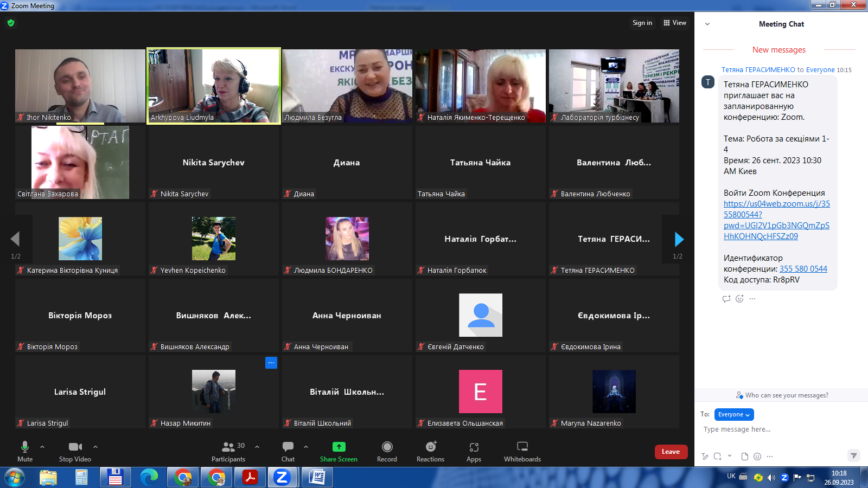Open the meeting ID link 355 580 0544
This screenshot has height=488, width=868.
point(803,269)
